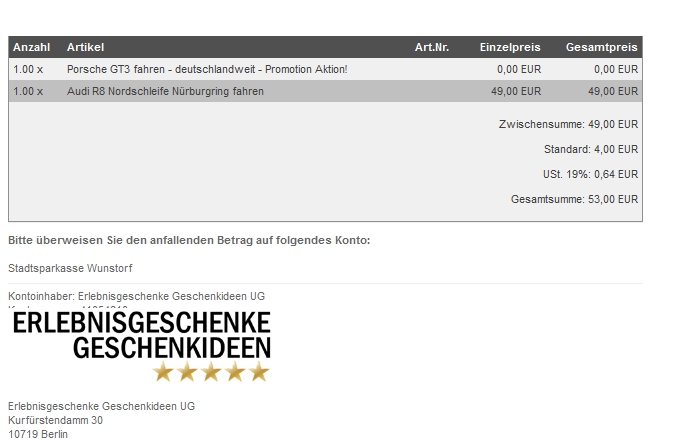Click the Stadtsparkasse Wunstorf bank name
This screenshot has height=440, width=678.
tap(70, 268)
